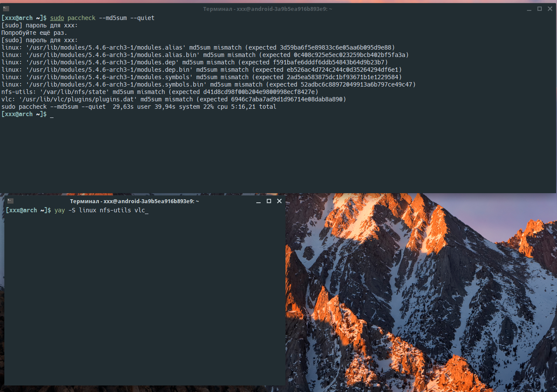Click the timing line '29,63s user 39,94s system'
Viewport: 557px width, 392px height.
pyautogui.click(x=156, y=107)
